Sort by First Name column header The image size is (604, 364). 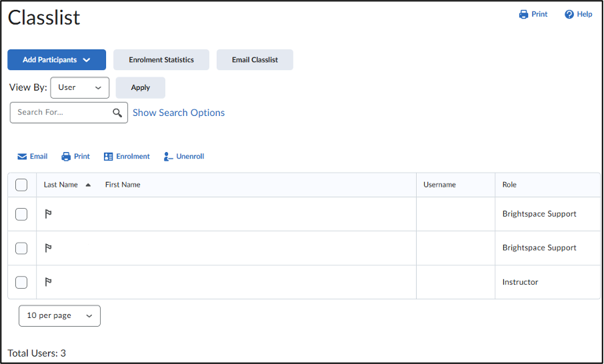tap(123, 185)
